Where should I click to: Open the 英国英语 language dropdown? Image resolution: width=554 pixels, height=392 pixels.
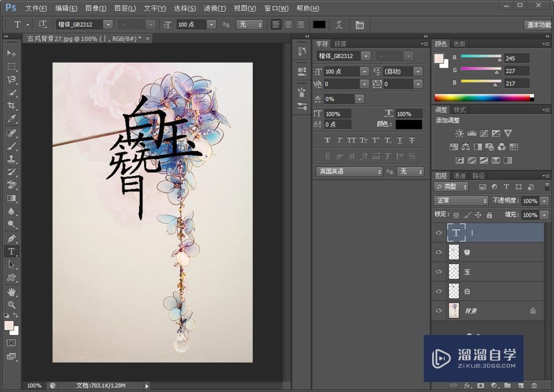[349, 171]
